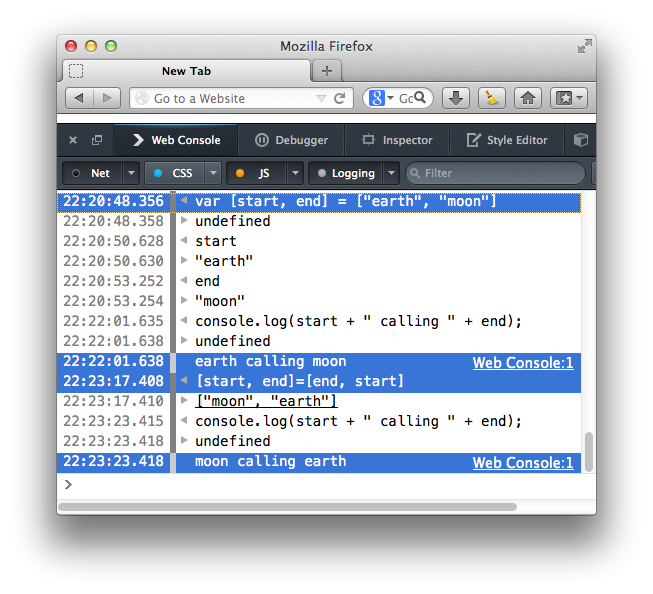Select the New Tab browser tab
653x594 pixels.
pyautogui.click(x=187, y=71)
